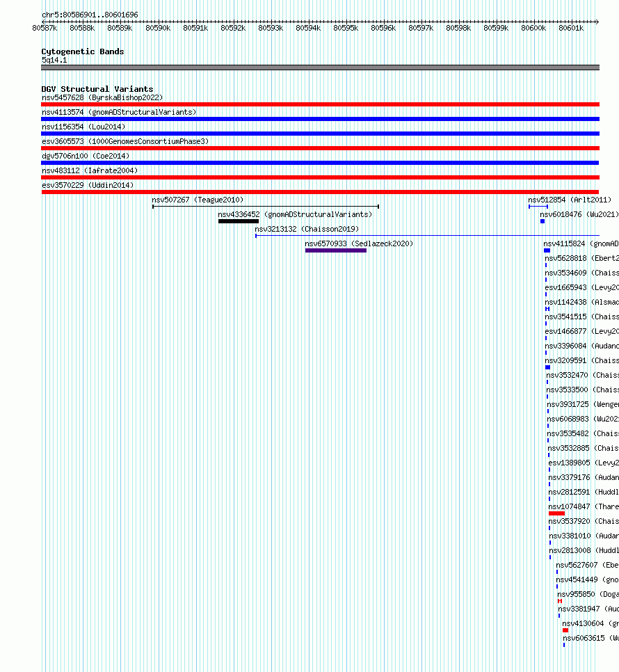Click the esv1665943 (Levy) label
Screen dimensions: 619x672
581,287
